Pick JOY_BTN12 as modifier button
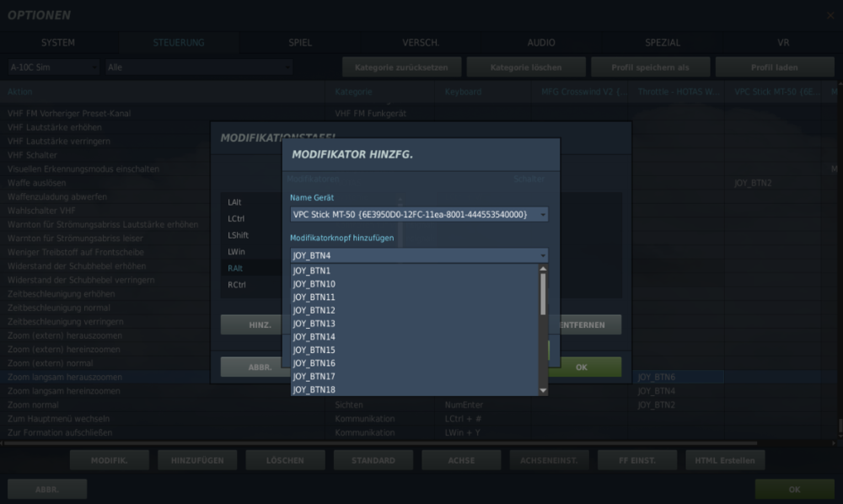Viewport: 843px width, 504px height. click(415, 310)
